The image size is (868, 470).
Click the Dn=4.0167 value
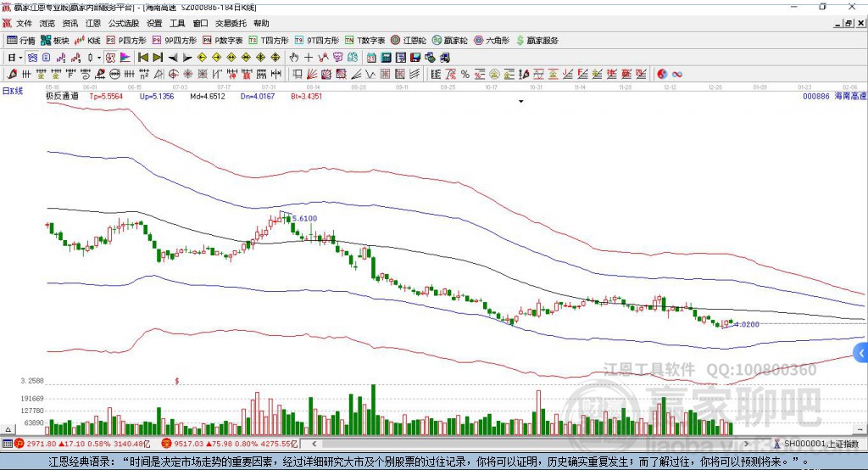[x=258, y=96]
